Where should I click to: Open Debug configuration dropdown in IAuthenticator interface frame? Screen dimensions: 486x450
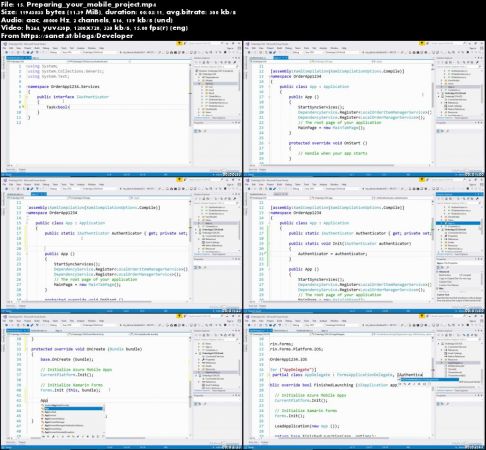click(55, 53)
